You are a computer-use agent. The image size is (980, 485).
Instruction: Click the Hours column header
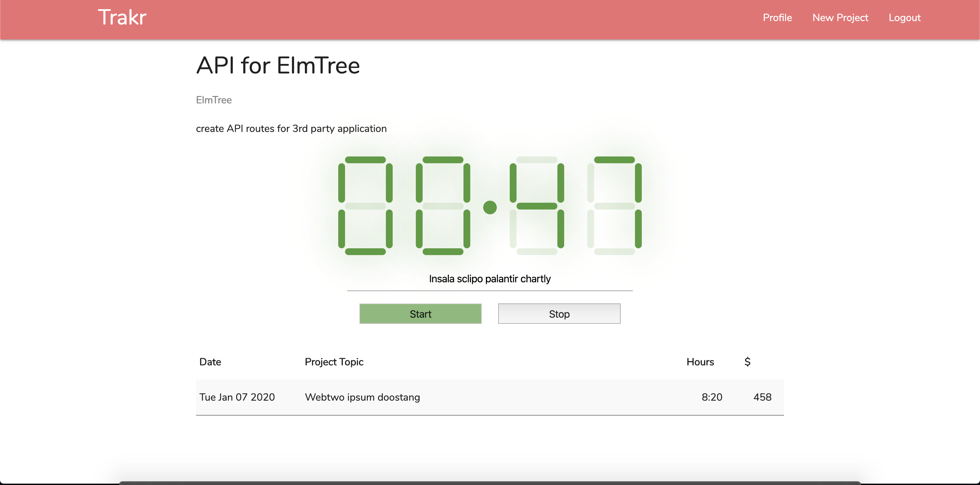[x=700, y=362]
